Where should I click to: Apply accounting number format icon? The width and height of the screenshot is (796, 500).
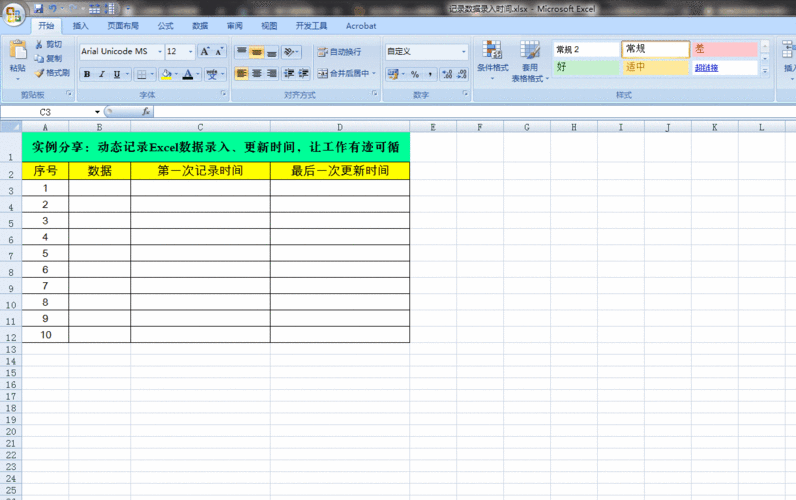(x=393, y=74)
